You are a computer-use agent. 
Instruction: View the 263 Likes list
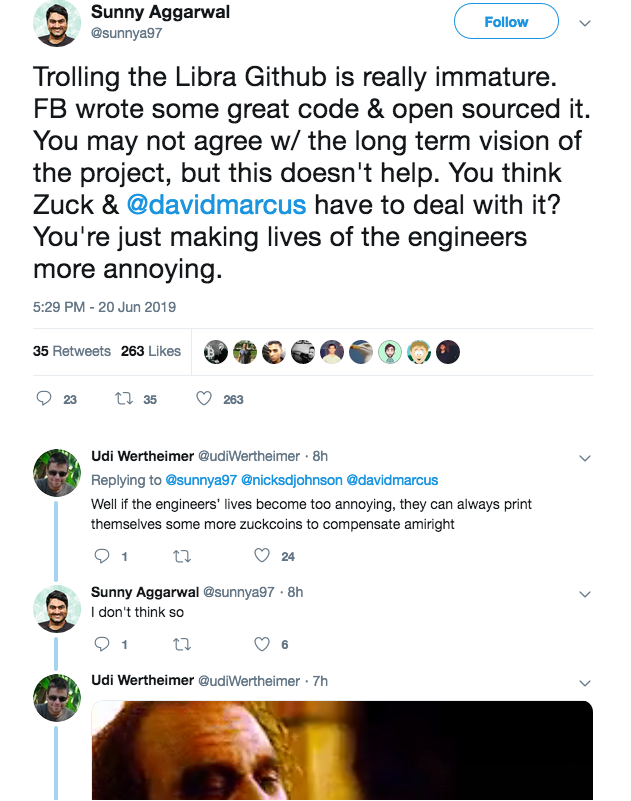pyautogui.click(x=151, y=351)
